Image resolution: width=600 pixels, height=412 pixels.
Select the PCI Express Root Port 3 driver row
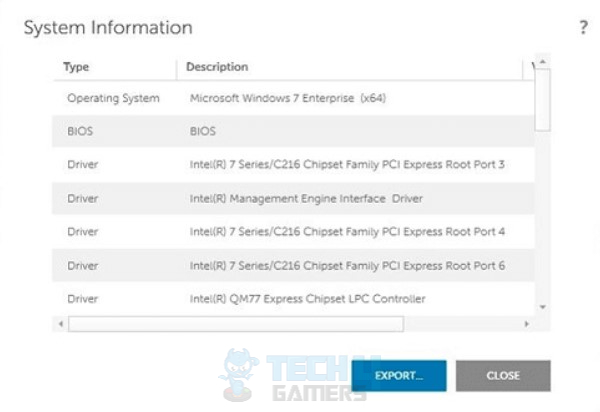(293, 164)
